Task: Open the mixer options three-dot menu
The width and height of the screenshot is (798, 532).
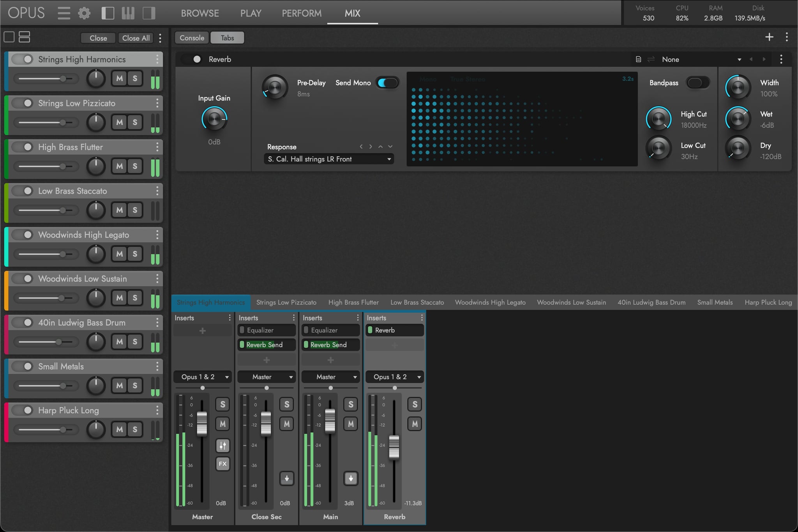Action: point(787,37)
